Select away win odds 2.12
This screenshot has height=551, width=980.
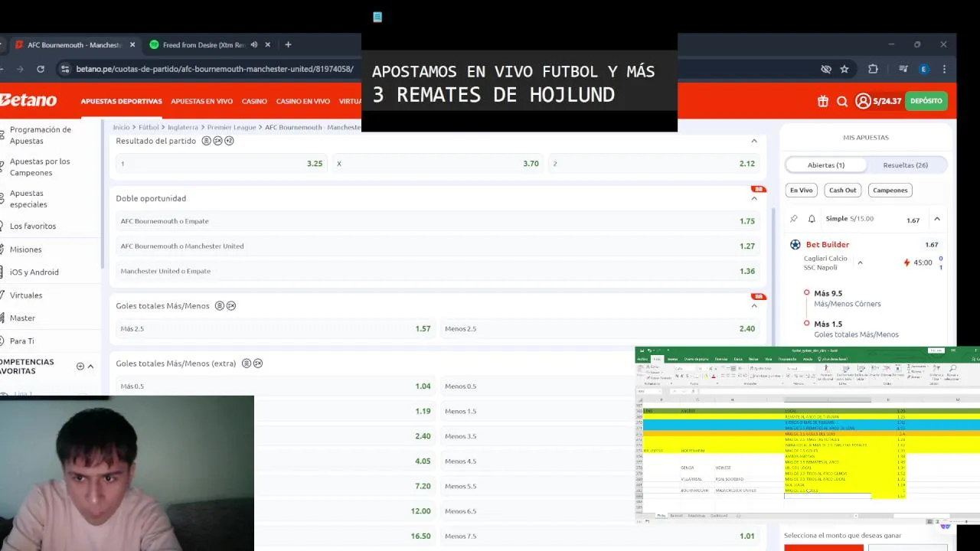[x=654, y=164]
